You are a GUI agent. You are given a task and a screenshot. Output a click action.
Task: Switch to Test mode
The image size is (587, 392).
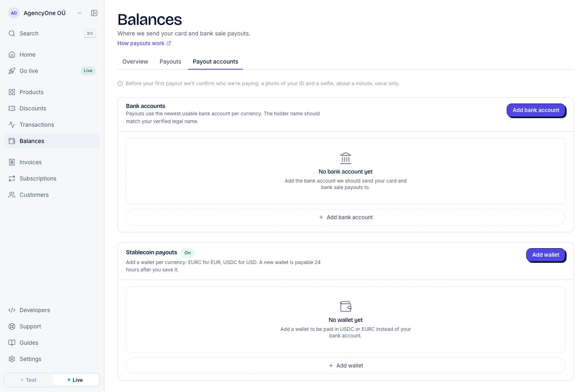click(29, 380)
